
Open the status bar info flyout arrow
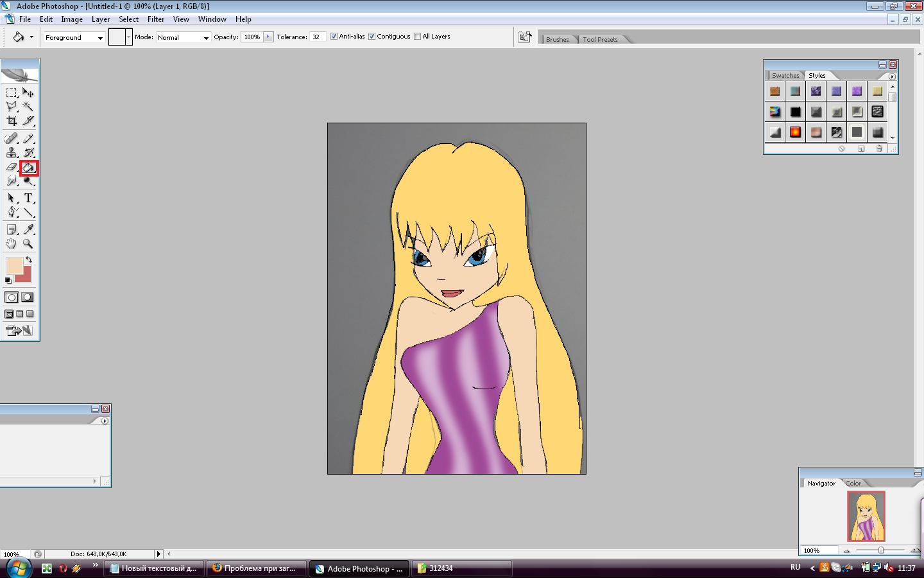158,554
